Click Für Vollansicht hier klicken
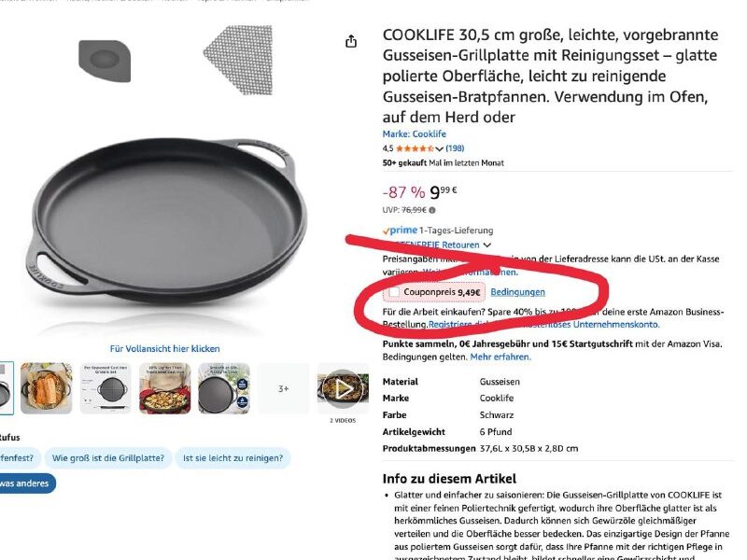 pyautogui.click(x=165, y=348)
